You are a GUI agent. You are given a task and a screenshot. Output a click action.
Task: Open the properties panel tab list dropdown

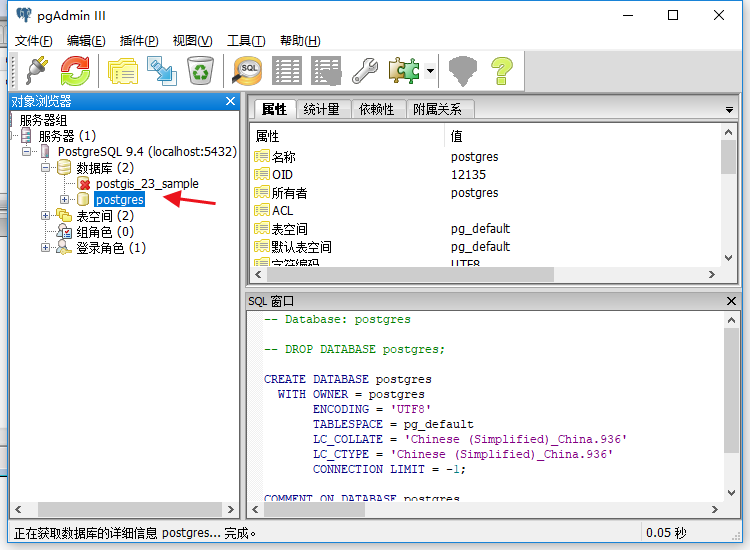[729, 110]
